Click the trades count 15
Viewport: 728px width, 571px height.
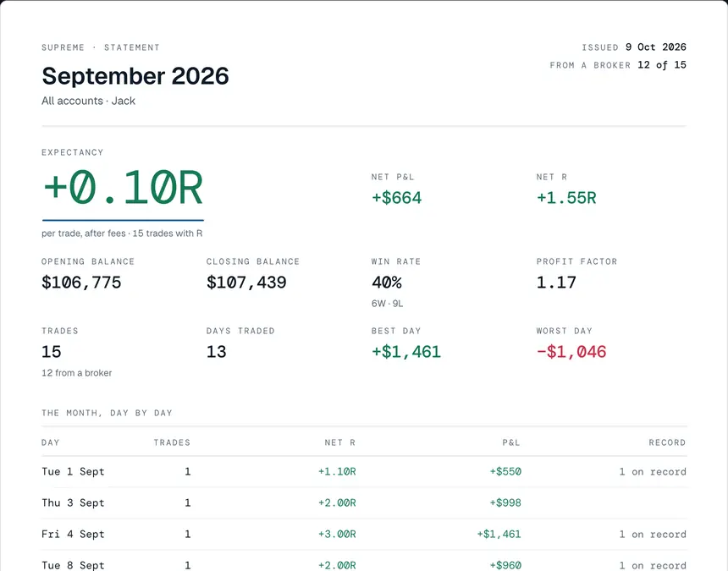(51, 352)
